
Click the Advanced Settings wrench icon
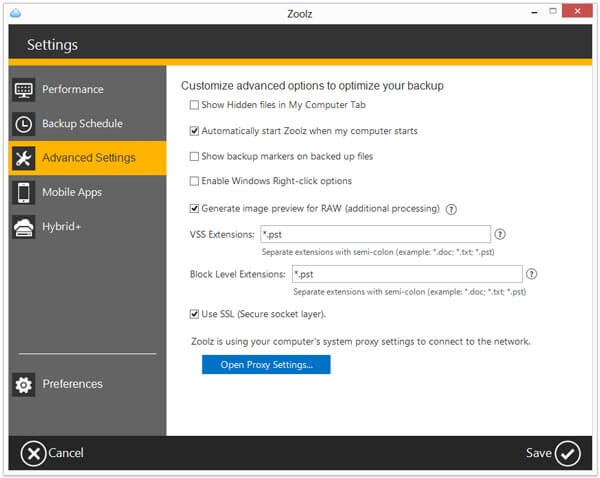(x=24, y=158)
